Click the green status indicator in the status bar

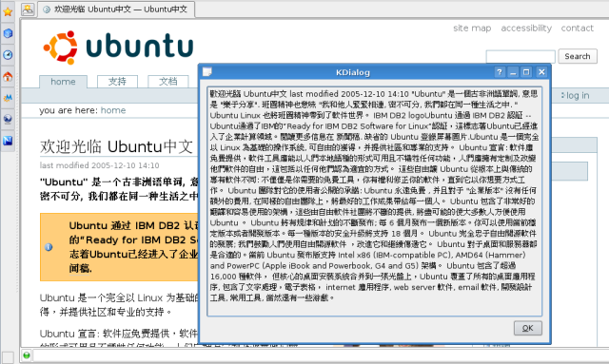tap(27, 355)
